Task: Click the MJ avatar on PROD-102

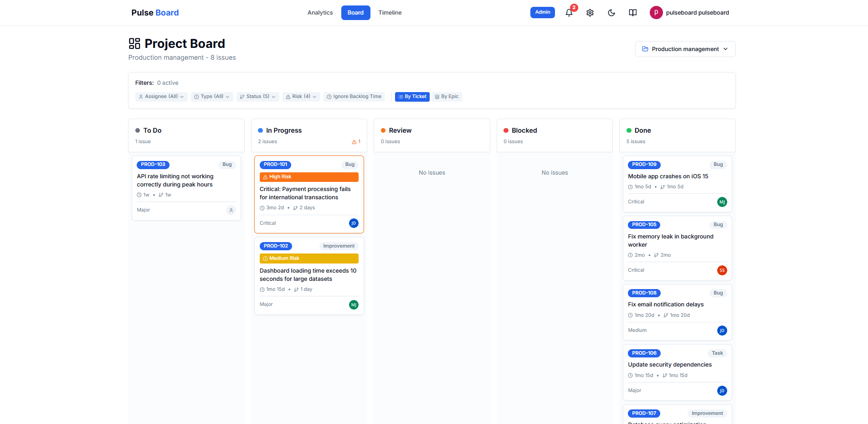Action: point(354,305)
